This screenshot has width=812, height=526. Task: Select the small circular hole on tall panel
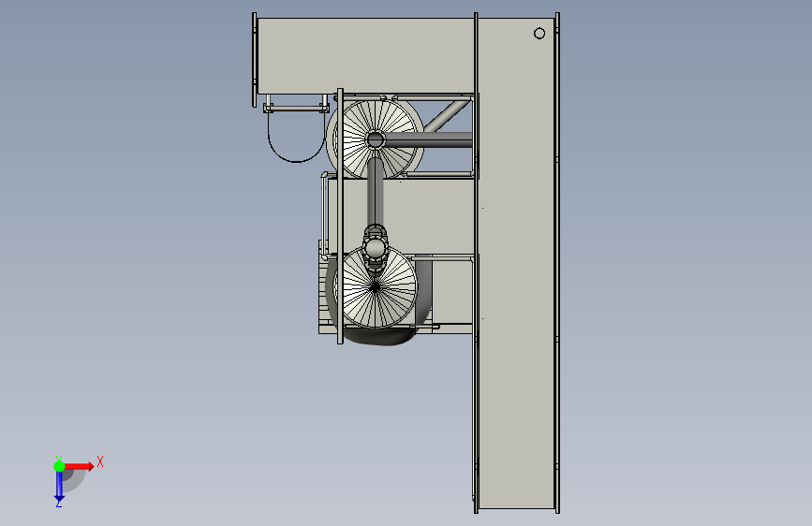[x=539, y=33]
